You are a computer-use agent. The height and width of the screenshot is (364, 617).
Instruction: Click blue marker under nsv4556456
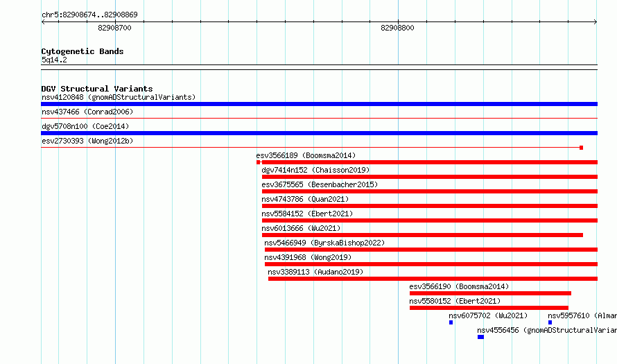pos(480,337)
